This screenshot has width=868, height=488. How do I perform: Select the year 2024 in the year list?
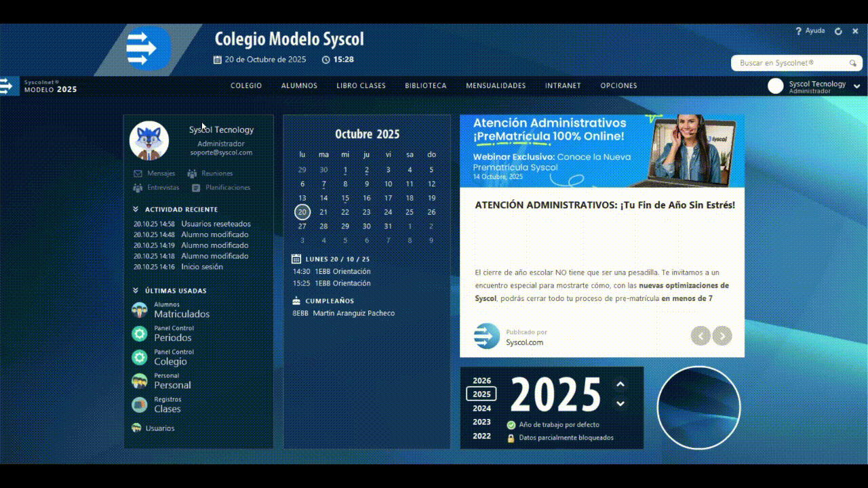pyautogui.click(x=481, y=408)
